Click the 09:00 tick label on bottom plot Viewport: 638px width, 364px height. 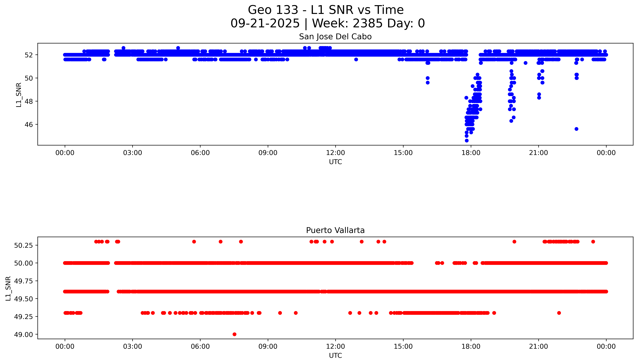[x=268, y=346]
